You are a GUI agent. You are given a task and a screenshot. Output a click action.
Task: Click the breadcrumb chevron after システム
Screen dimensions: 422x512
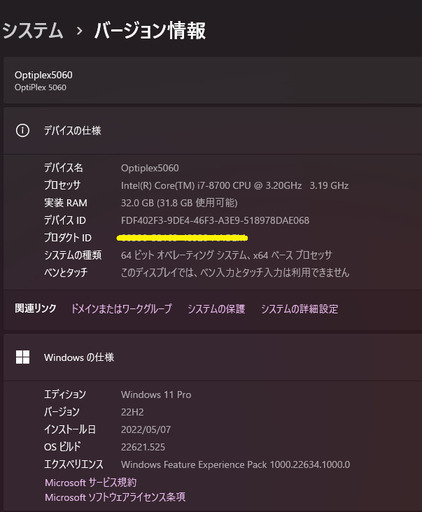coord(79,31)
